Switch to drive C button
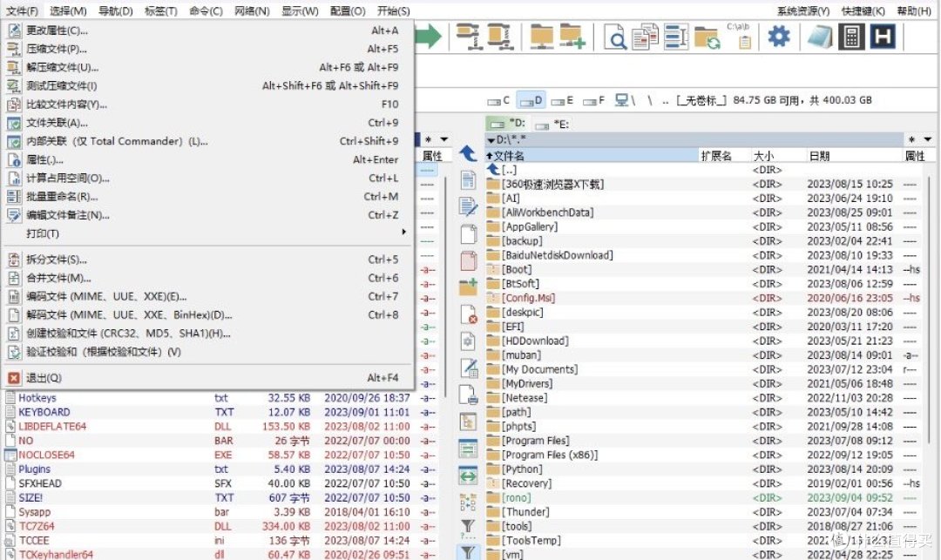Viewport: 941px width, 560px height. (x=498, y=101)
